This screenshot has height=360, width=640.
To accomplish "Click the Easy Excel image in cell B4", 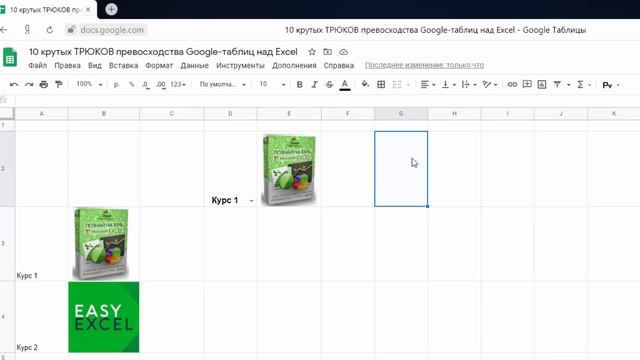I will click(104, 317).
